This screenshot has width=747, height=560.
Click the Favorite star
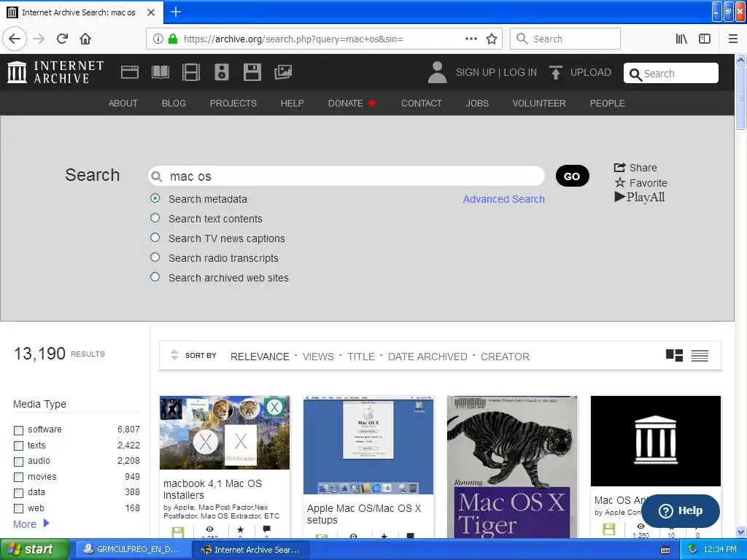pyautogui.click(x=620, y=182)
